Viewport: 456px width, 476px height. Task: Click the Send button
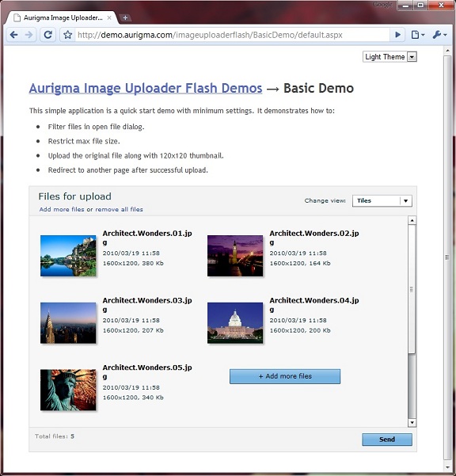tap(387, 440)
